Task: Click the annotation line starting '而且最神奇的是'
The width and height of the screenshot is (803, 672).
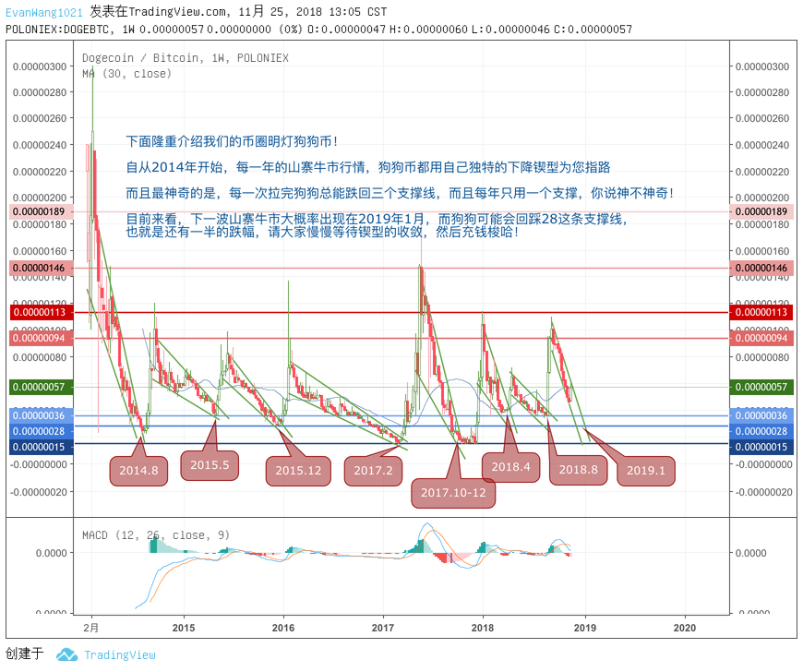Action: [400, 193]
